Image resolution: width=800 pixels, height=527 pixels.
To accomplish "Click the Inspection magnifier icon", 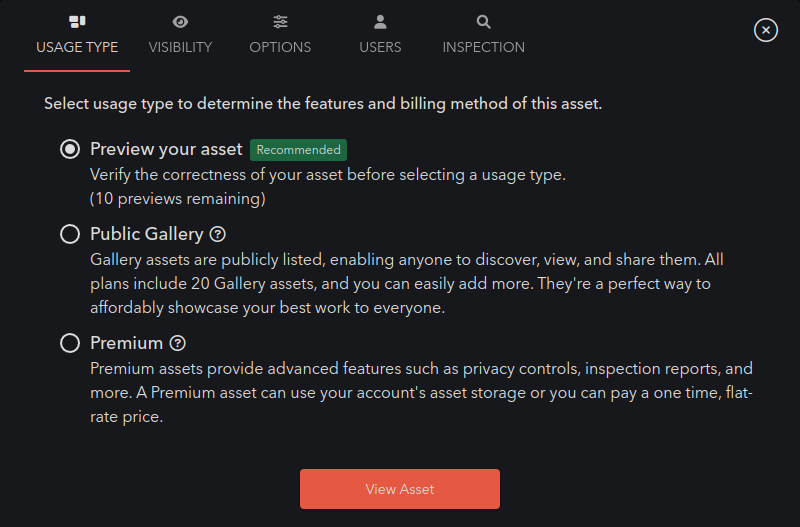I will pos(483,22).
